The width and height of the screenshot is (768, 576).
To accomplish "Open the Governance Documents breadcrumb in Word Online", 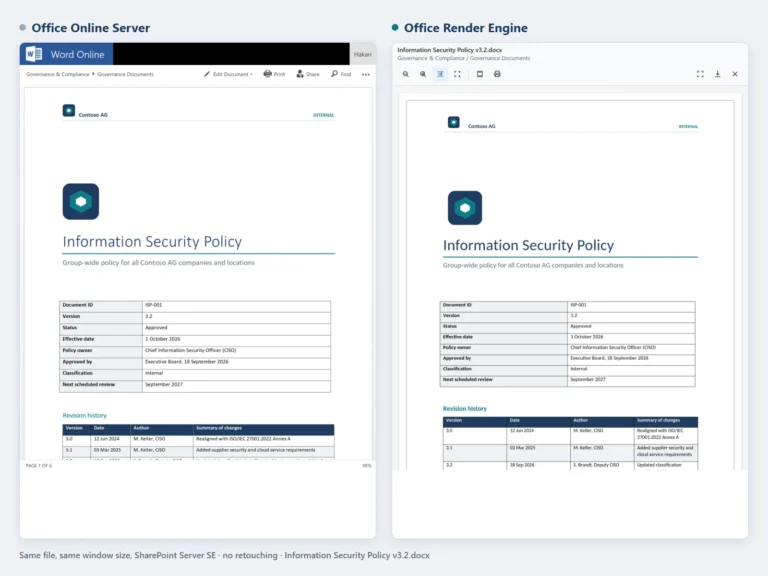I will (x=125, y=74).
